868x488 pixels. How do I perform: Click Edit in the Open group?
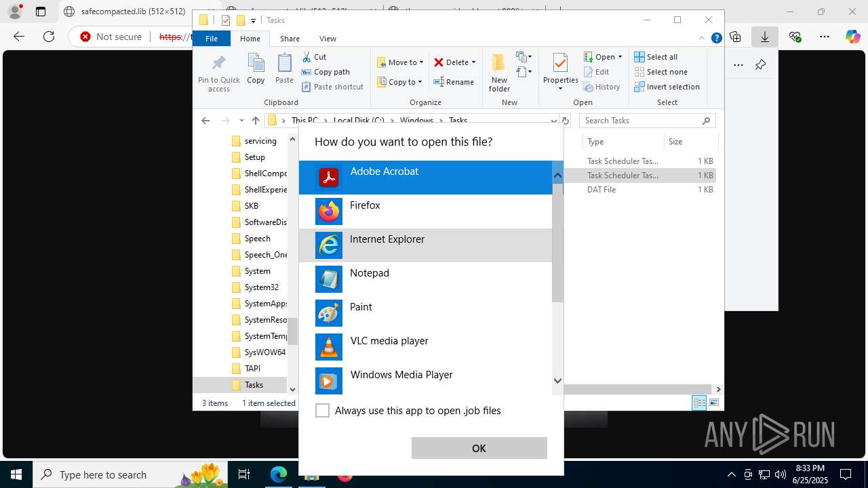pyautogui.click(x=596, y=72)
